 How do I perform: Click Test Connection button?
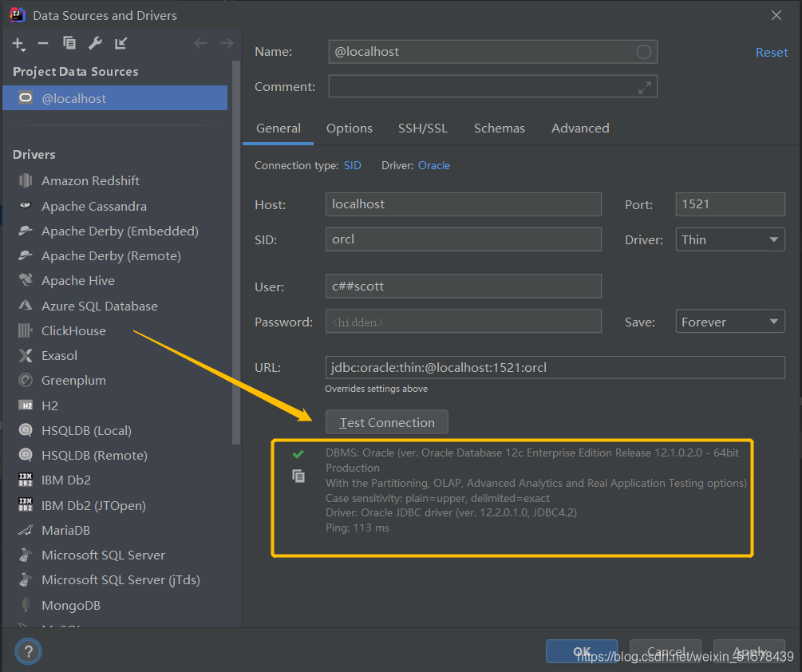[x=387, y=422]
